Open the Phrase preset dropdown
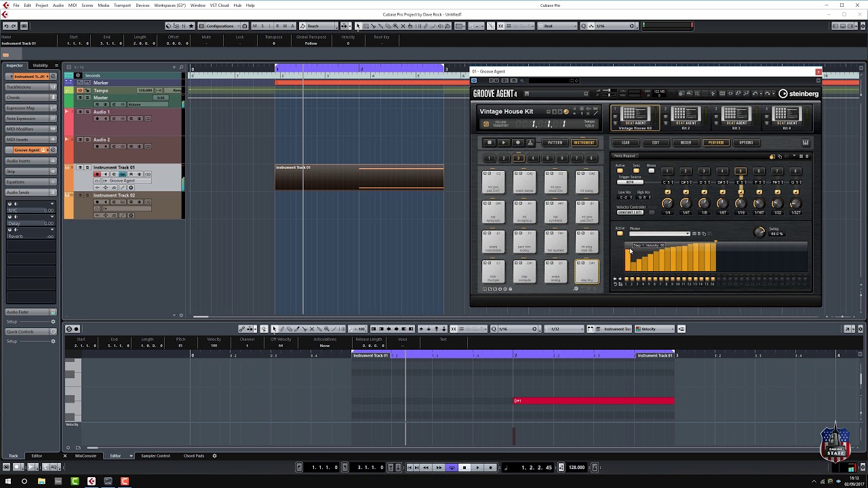The image size is (868, 488). pyautogui.click(x=659, y=234)
